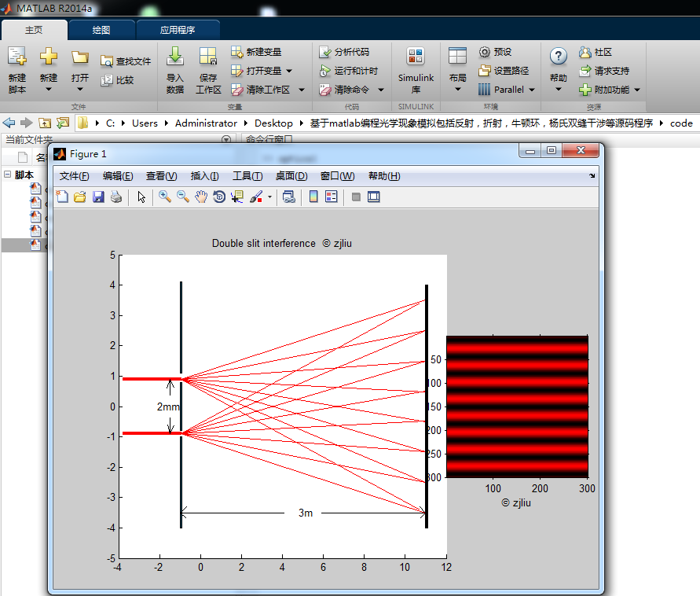700x596 pixels.
Task: Click the Import Data icon
Action: point(175,57)
